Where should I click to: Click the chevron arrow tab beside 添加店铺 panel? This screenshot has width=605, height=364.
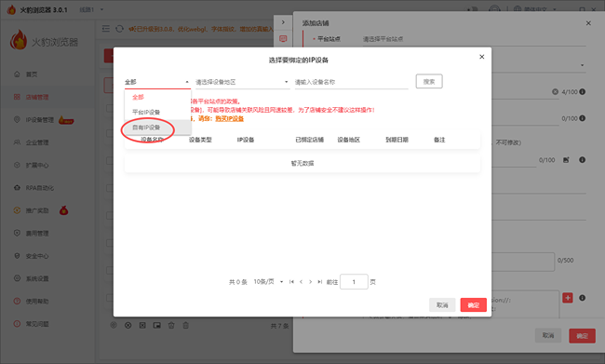[x=283, y=22]
